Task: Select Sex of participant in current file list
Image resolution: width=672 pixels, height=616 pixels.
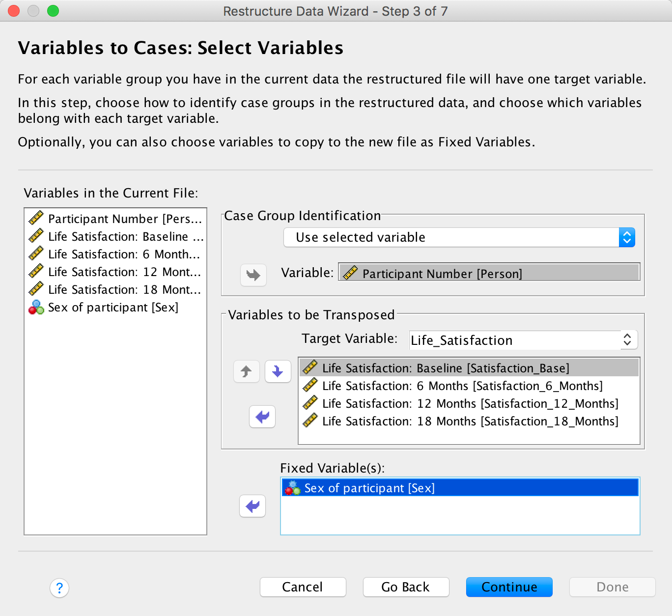Action: tap(113, 308)
